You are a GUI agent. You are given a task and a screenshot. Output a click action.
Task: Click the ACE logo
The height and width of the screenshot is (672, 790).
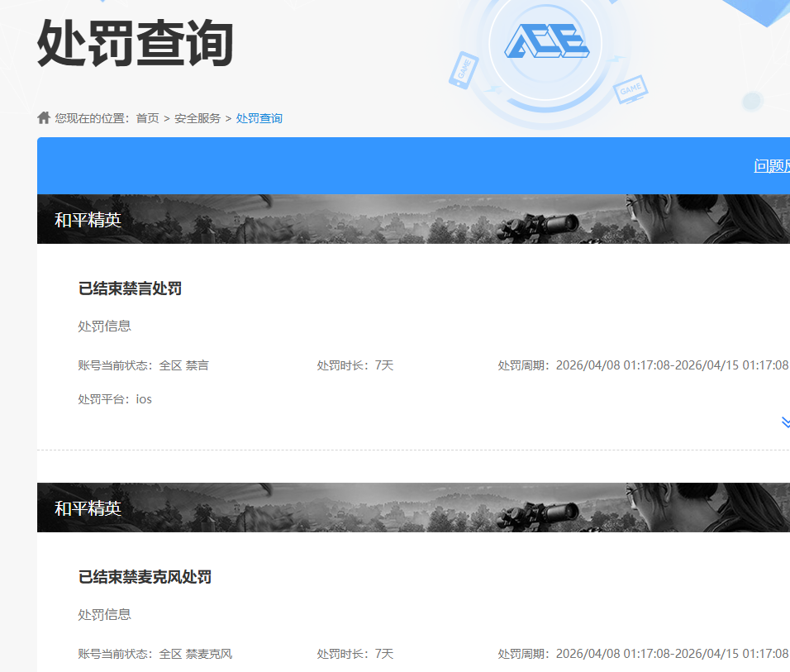tap(547, 41)
